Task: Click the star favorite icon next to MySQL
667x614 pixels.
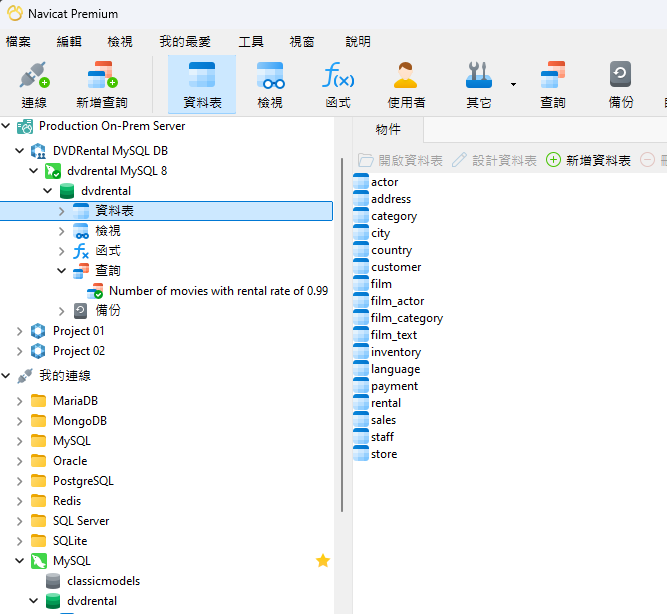Action: click(x=323, y=561)
